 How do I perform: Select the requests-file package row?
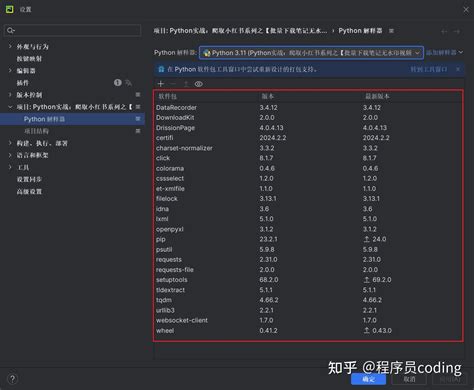(x=308, y=270)
